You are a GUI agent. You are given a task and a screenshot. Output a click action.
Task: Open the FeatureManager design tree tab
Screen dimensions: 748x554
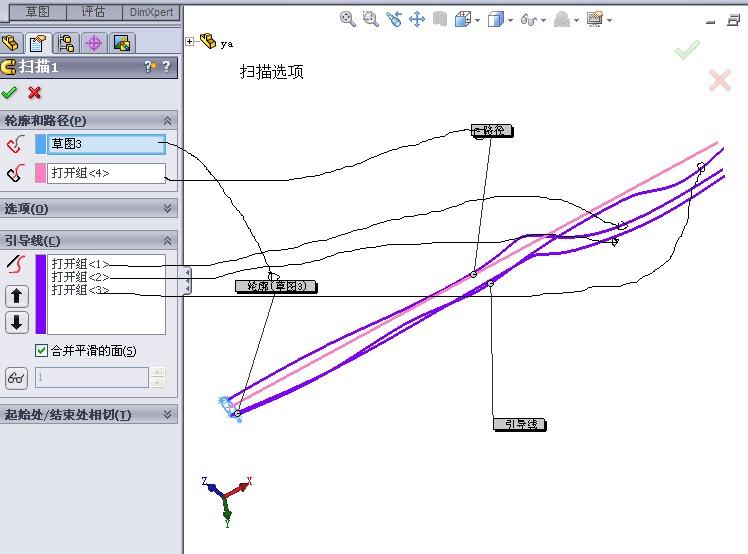click(x=11, y=43)
